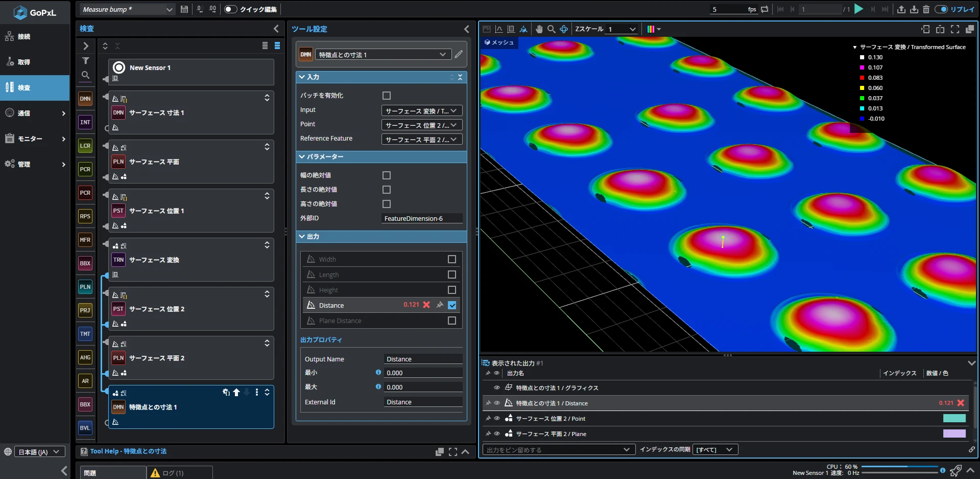
Task: Enable the バッチを有効化 checkbox
Action: pyautogui.click(x=387, y=96)
